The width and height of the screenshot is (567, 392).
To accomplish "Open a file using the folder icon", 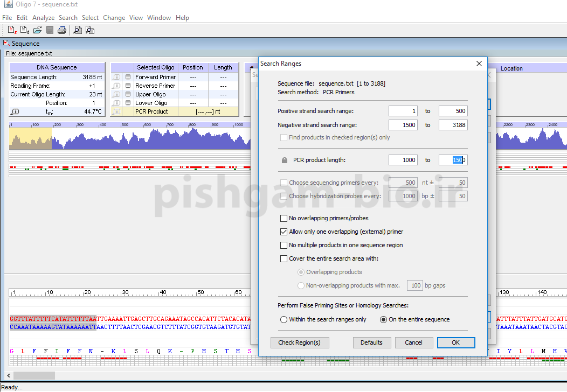I will click(37, 30).
